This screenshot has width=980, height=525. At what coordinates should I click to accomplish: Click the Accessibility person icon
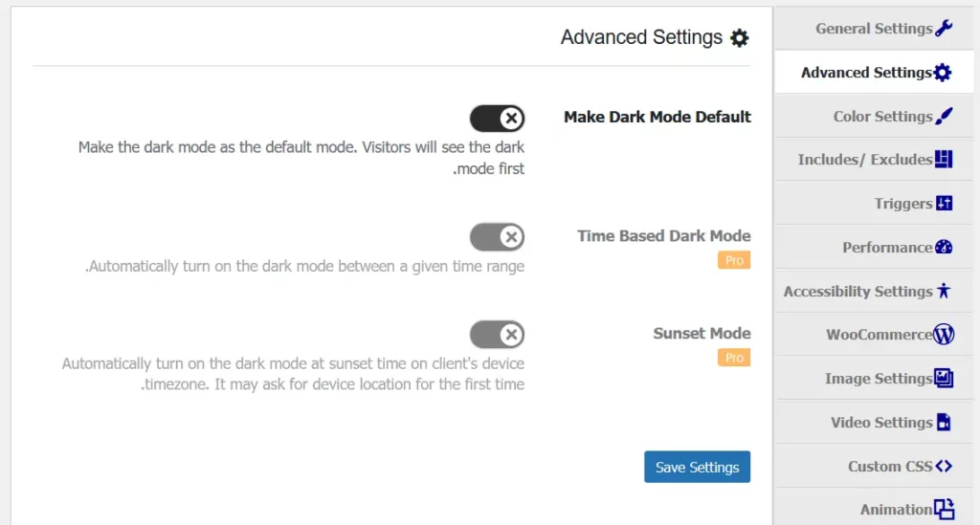944,292
